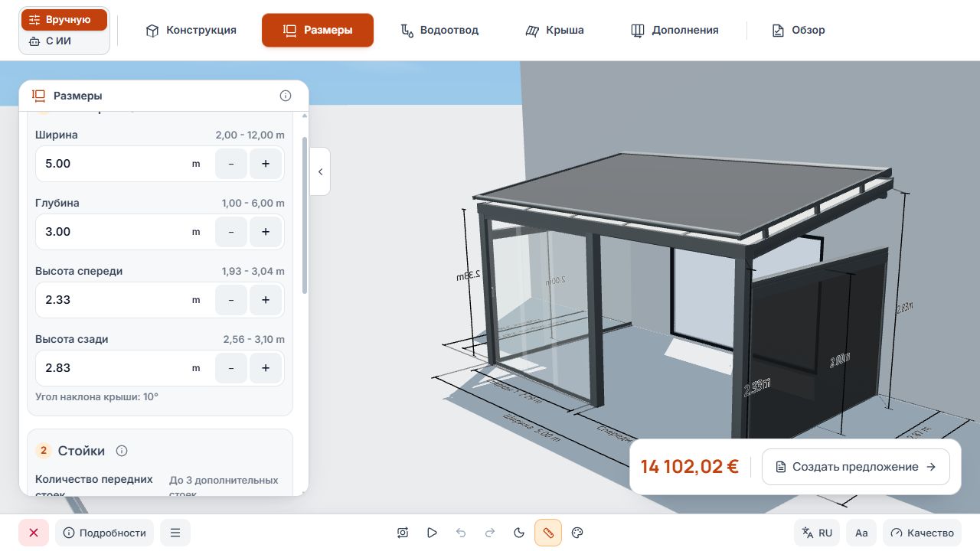Switch to manual mode "Вручную"

coord(64,20)
